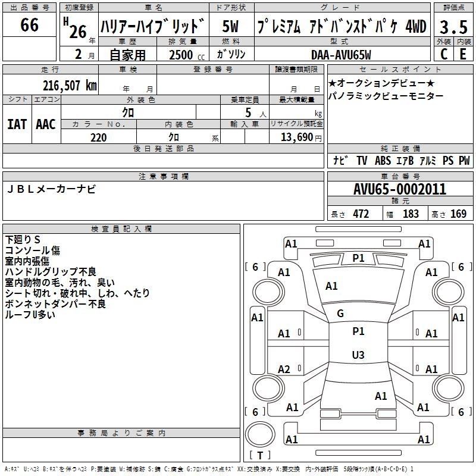This screenshot has width=476, height=476.
Task: Click the U3 dent mark on the roof
Action: [358, 355]
